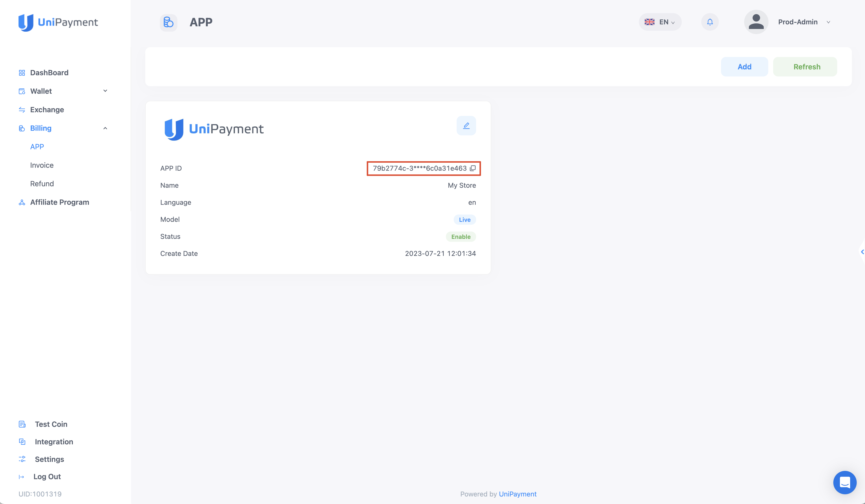
Task: Click the APP ID value 79b2774c-3****6c0a31e463
Action: pos(419,168)
